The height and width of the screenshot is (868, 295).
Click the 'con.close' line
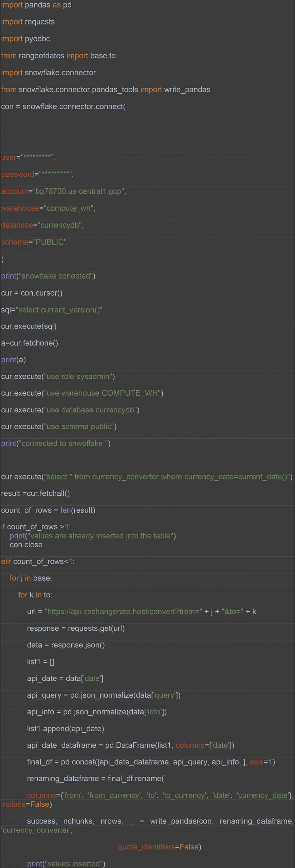[x=26, y=545]
